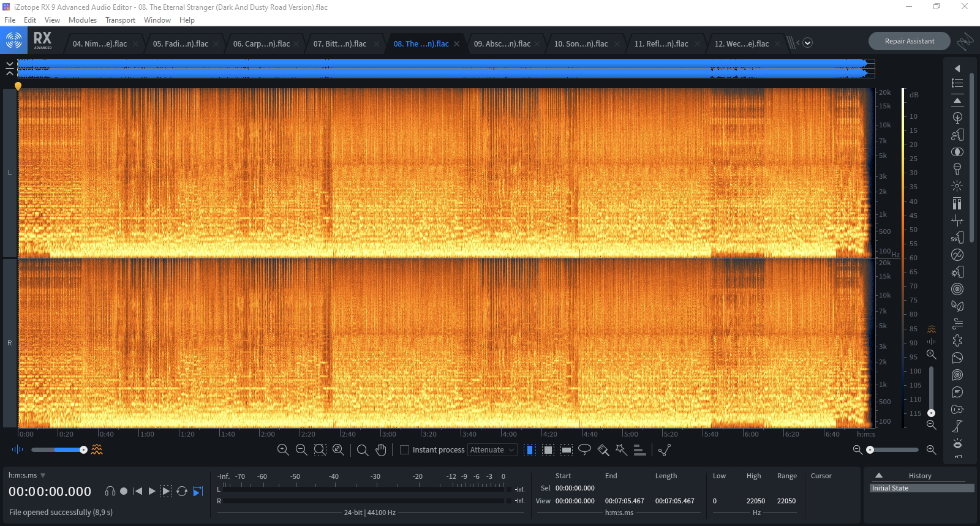980x526 pixels.
Task: Open the hidden tabs overflow chevron
Action: pyautogui.click(x=807, y=43)
